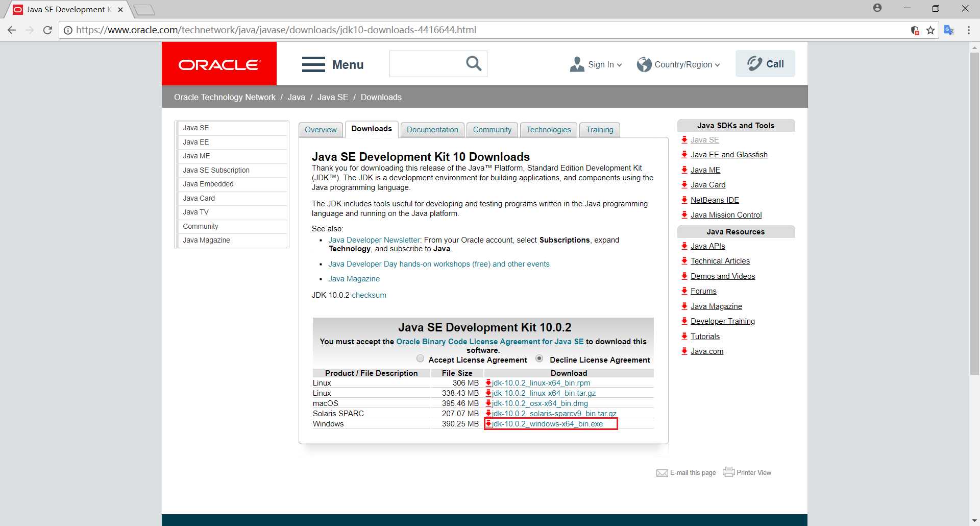Viewport: 980px width, 526px height.
Task: Select Decline License Agreement radio button
Action: (x=539, y=358)
